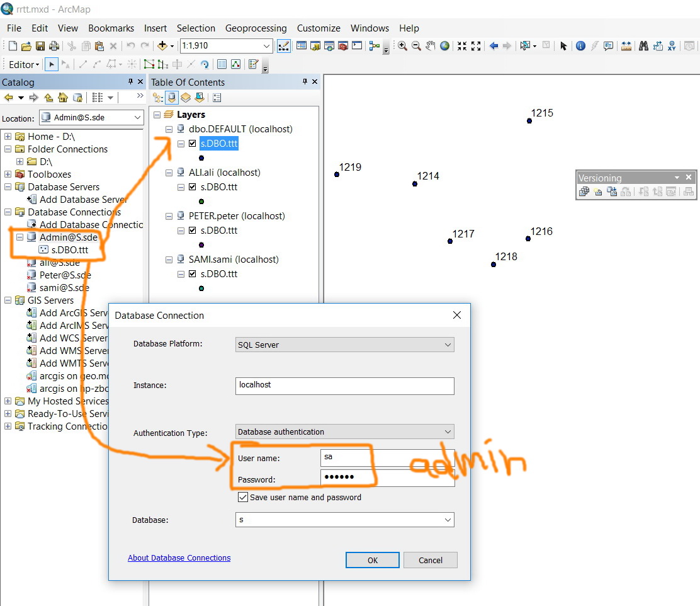Select the Pan hand tool
Viewport: 700px width, 606px height.
[431, 45]
